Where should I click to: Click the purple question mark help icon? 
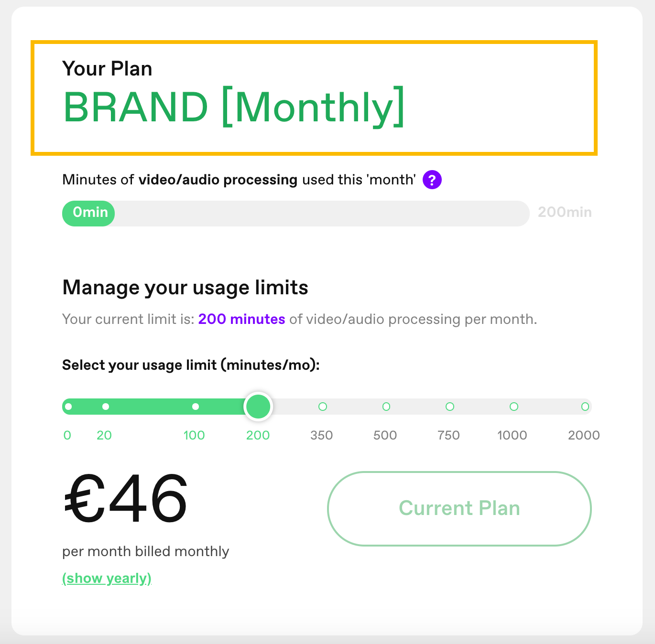pos(432,180)
